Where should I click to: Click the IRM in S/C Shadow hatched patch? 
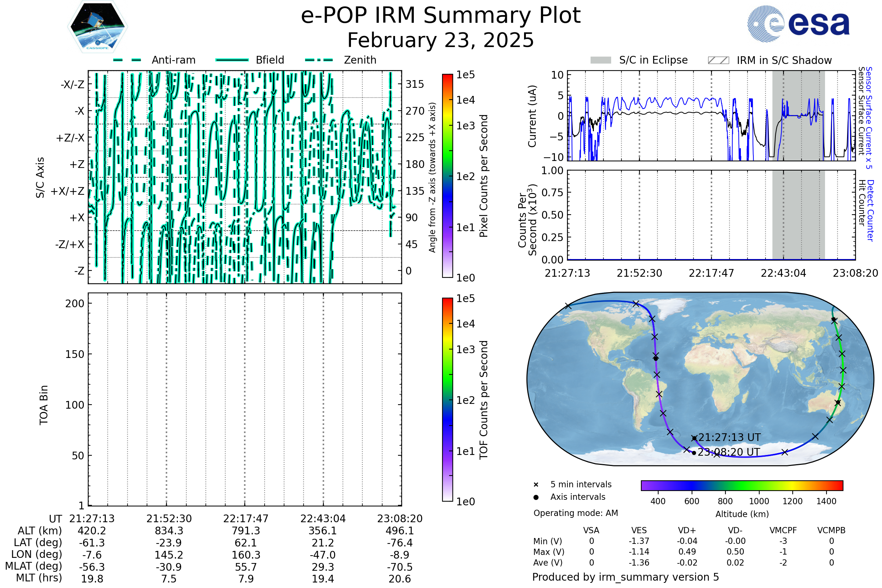718,60
